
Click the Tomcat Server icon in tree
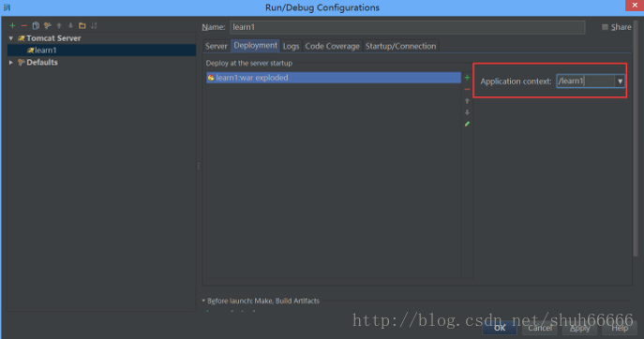pos(21,38)
